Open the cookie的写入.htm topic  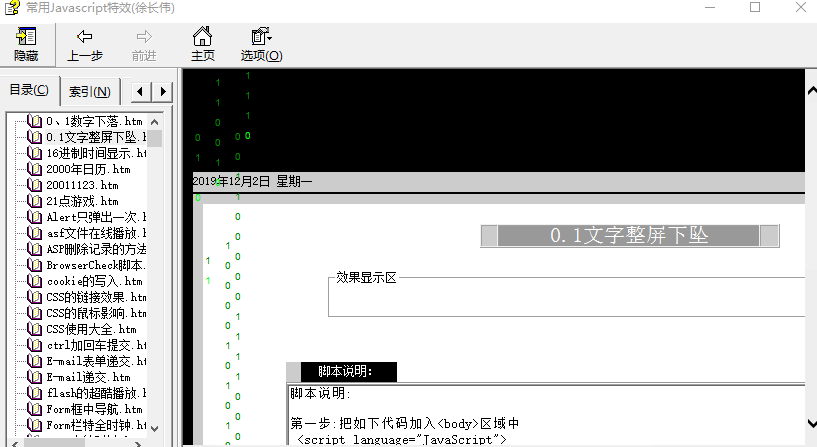pyautogui.click(x=90, y=281)
